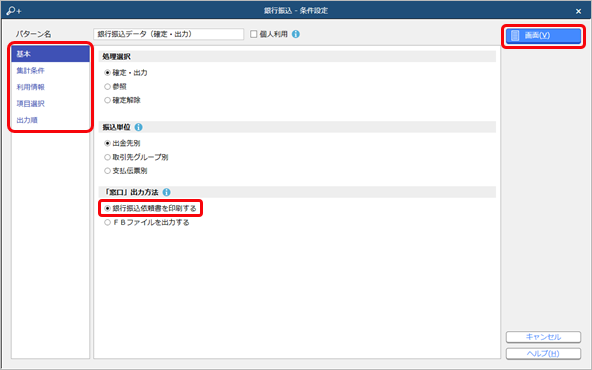Switch to 出力順 page

pos(50,120)
